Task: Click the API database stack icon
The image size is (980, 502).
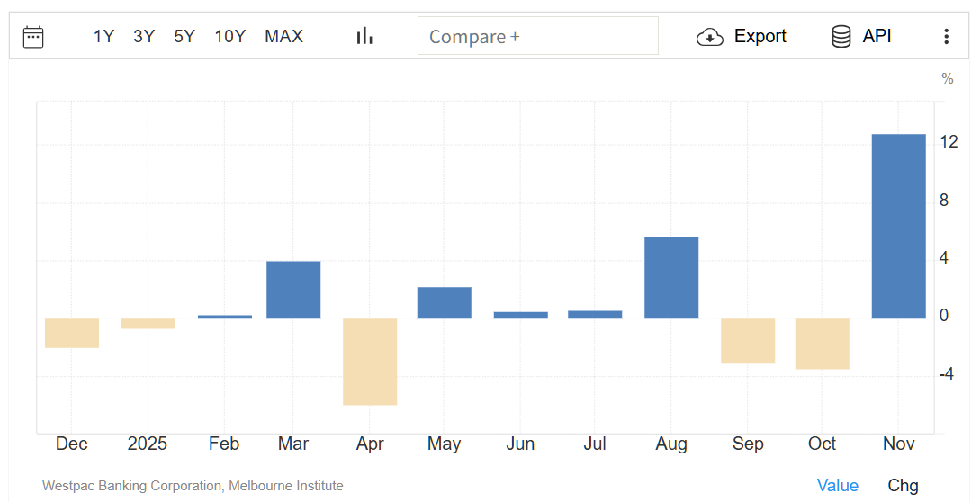Action: [x=841, y=37]
